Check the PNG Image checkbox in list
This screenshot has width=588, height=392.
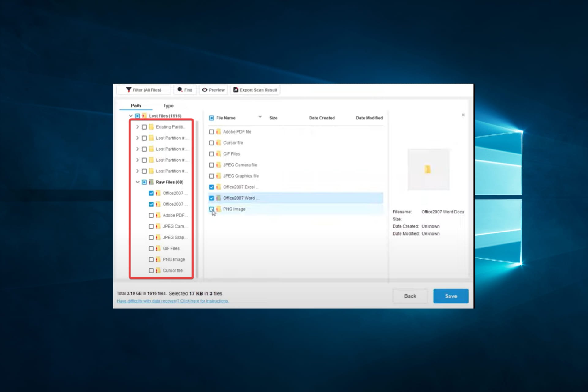[x=212, y=209]
